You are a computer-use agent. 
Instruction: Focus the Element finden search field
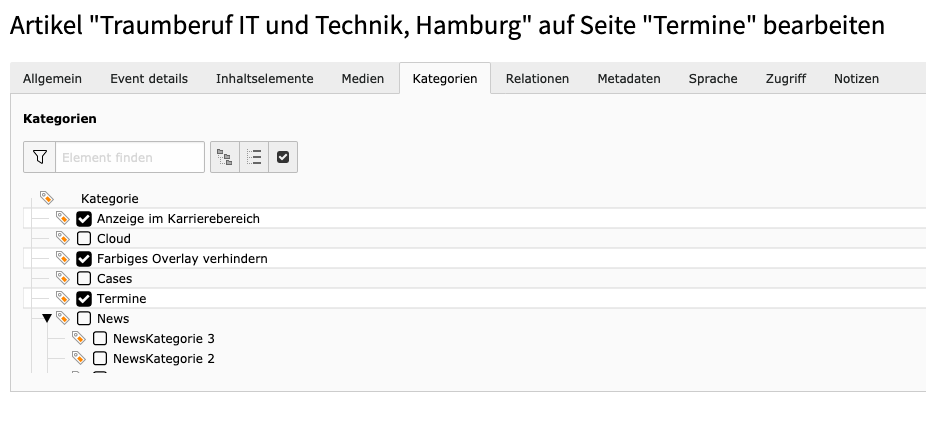pyautogui.click(x=130, y=157)
